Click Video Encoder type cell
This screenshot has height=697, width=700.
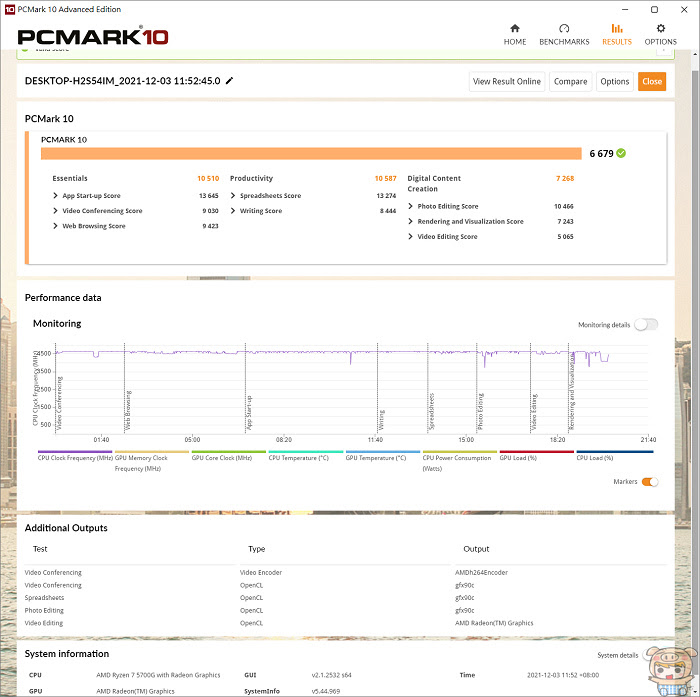pyautogui.click(x=261, y=572)
